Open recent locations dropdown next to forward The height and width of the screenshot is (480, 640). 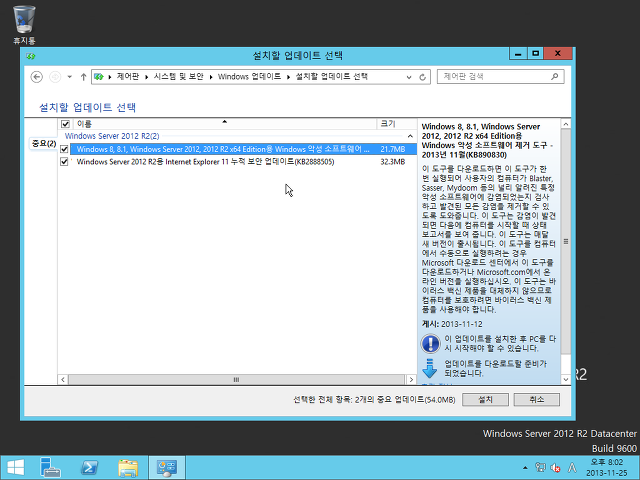[69, 77]
